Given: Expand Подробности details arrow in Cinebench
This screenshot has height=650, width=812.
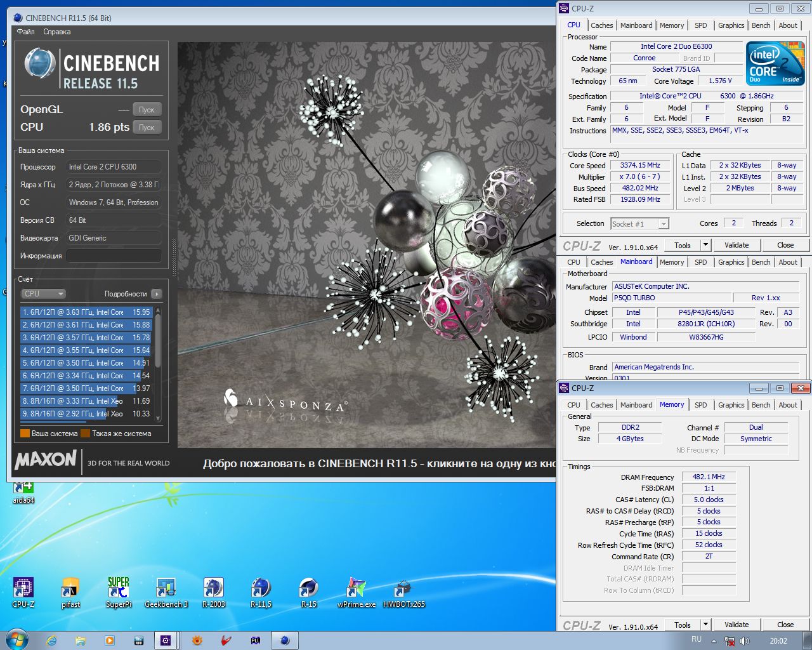Looking at the screenshot, I should coord(157,294).
